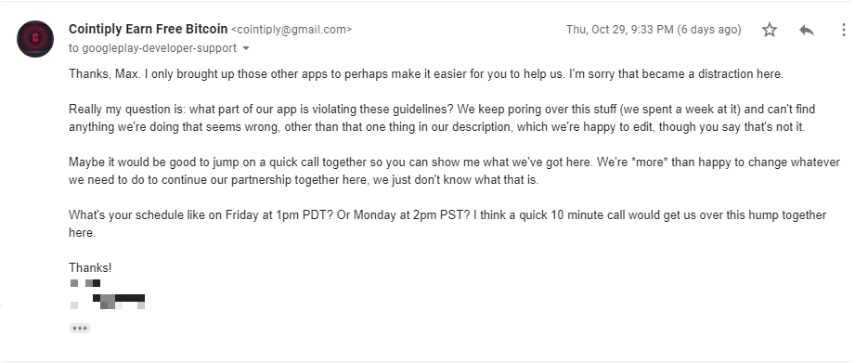This screenshot has width=868, height=363.
Task: Click sender name Cointiply Earn Free Bitcoin
Action: tap(148, 30)
